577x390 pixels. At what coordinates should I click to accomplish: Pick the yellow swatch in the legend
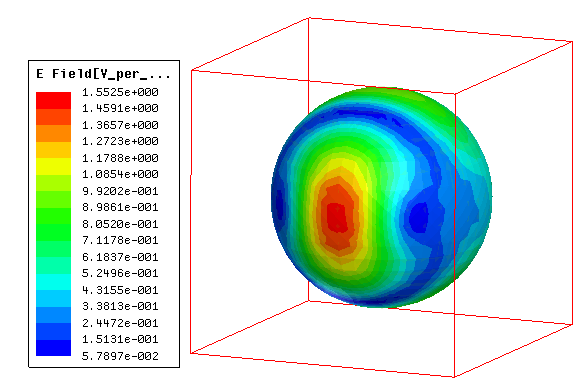click(53, 166)
